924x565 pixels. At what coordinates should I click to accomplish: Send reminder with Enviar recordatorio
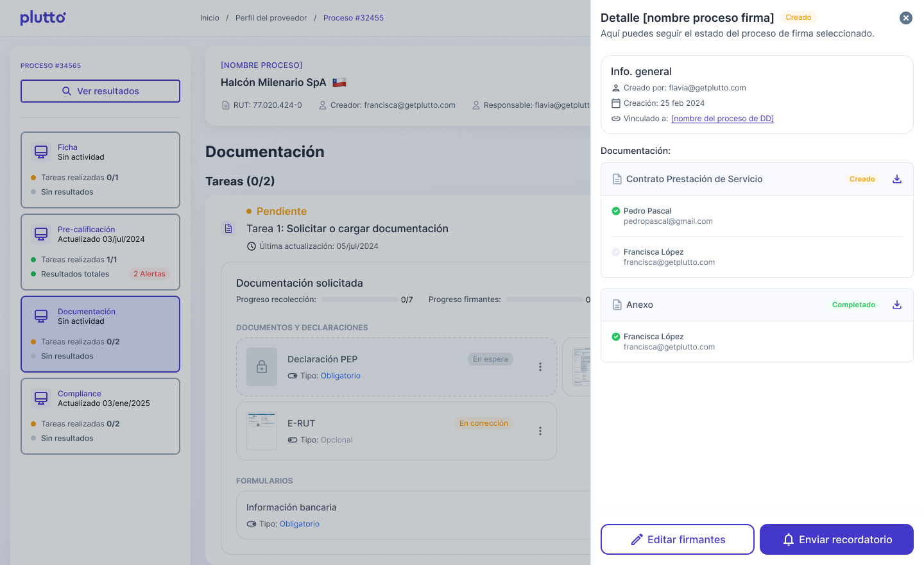[x=836, y=539]
